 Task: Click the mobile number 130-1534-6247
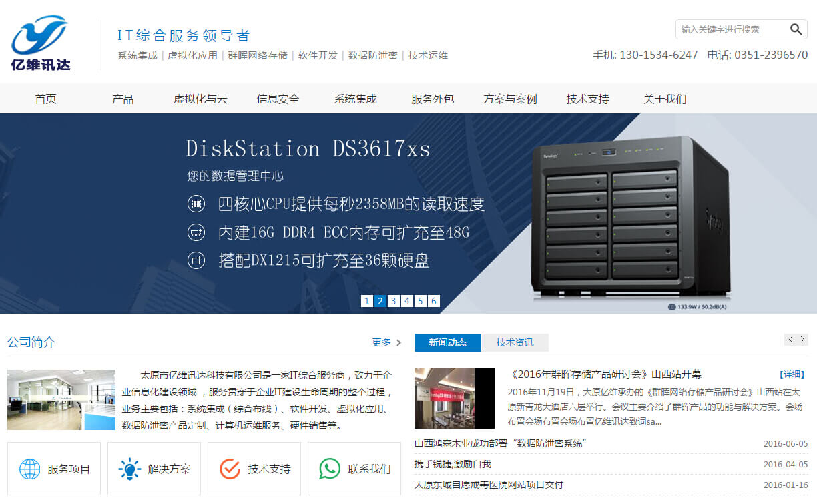659,55
